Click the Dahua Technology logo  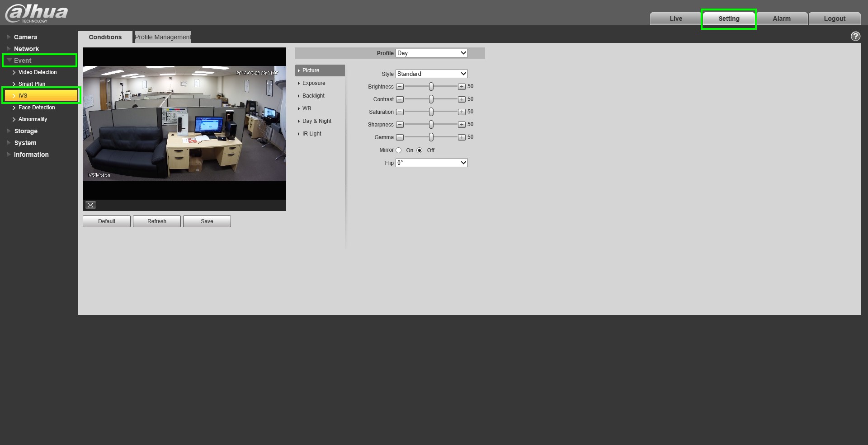[x=36, y=13]
